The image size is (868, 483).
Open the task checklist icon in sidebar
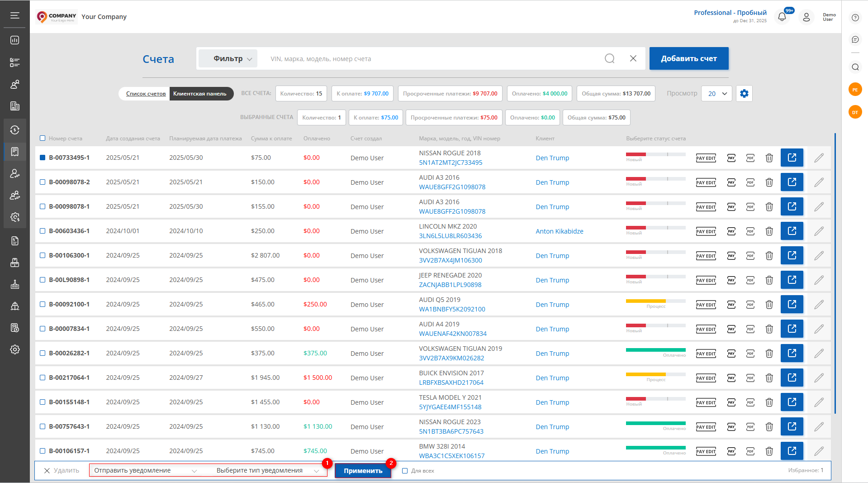coord(15,62)
